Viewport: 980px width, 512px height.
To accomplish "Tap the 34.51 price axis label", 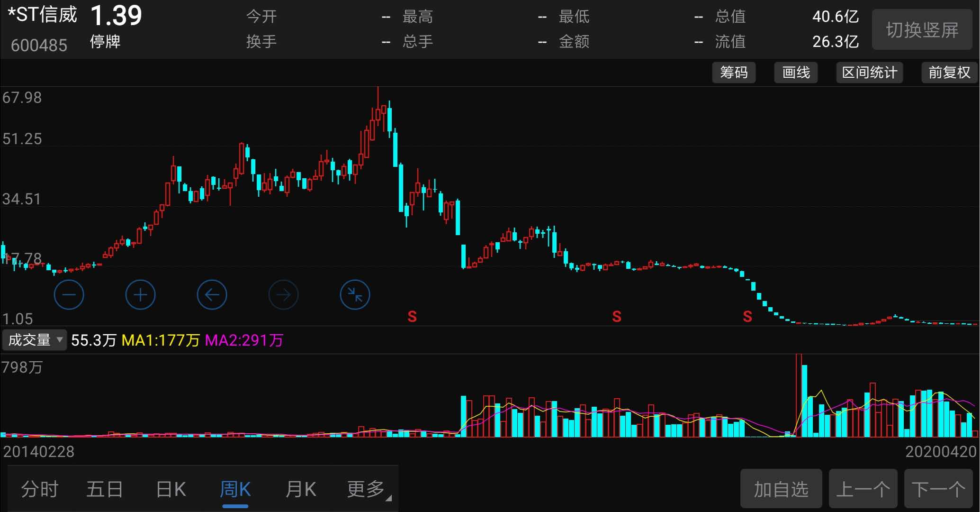I will click(22, 199).
